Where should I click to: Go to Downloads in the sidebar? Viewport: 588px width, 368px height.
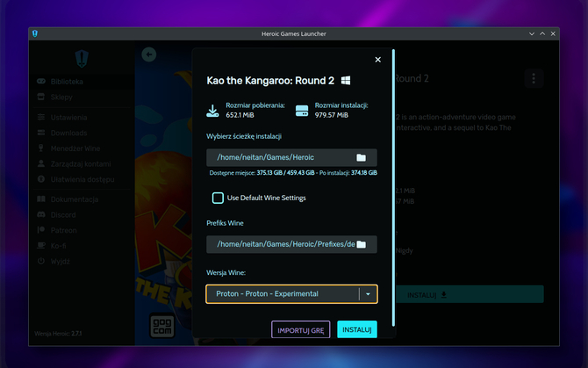[68, 133]
